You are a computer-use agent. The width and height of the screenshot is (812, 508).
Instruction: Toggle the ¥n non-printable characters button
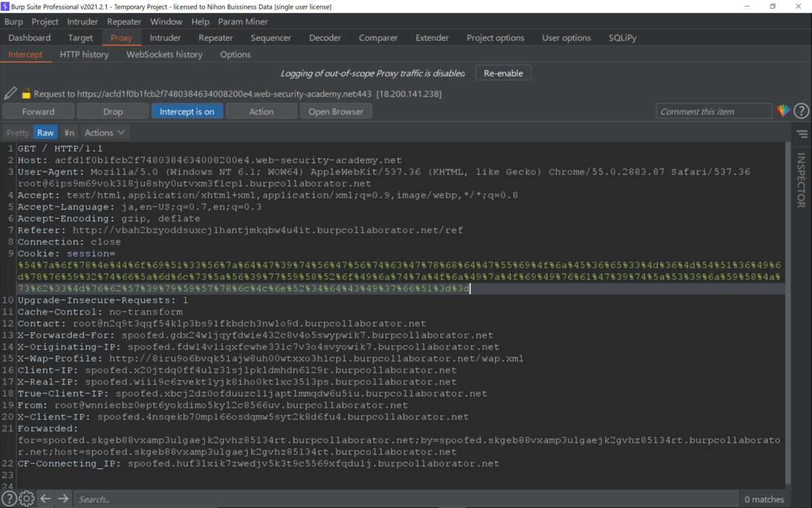click(69, 133)
